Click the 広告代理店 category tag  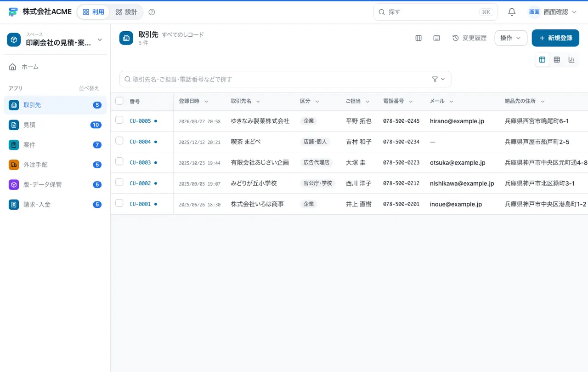pyautogui.click(x=317, y=163)
